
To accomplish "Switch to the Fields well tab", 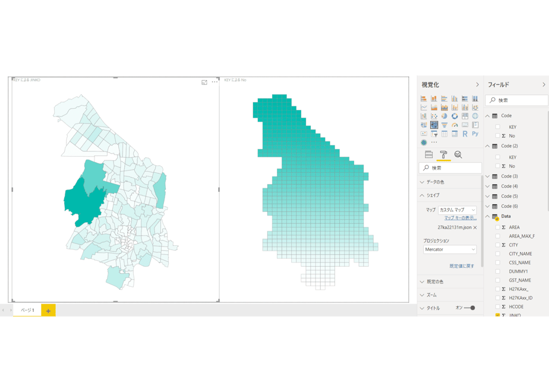I will pos(428,154).
